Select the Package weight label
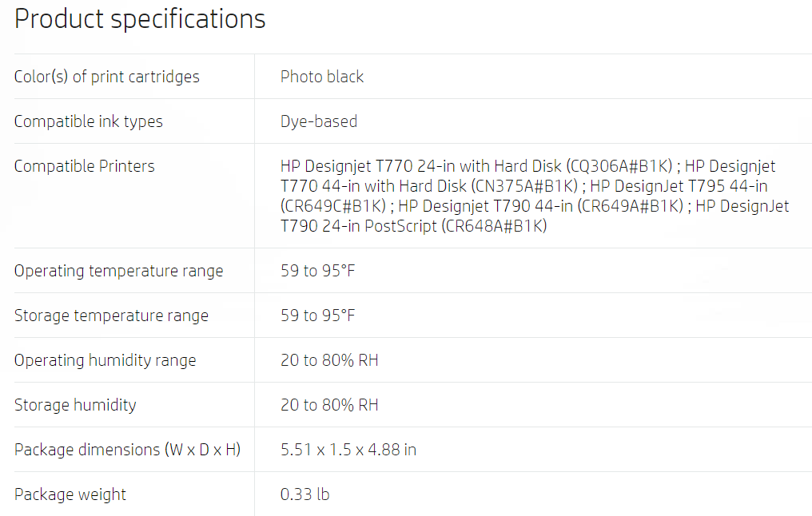 70,494
